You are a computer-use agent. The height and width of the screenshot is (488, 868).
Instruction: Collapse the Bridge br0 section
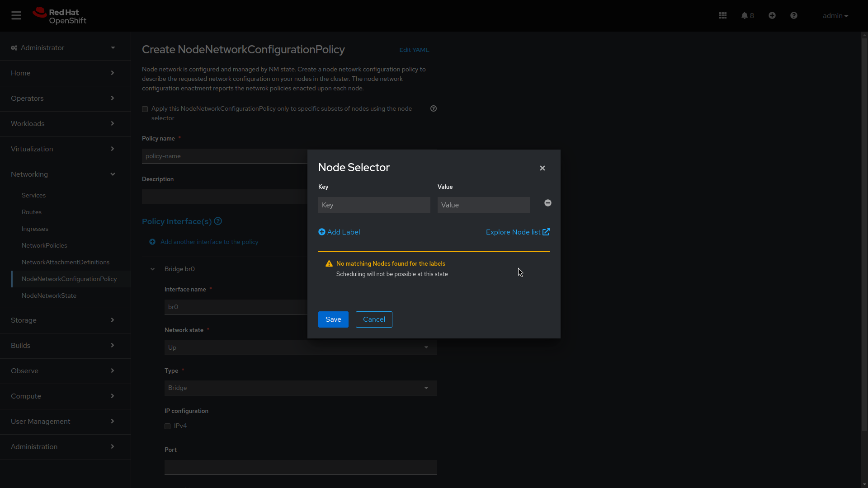tap(152, 269)
